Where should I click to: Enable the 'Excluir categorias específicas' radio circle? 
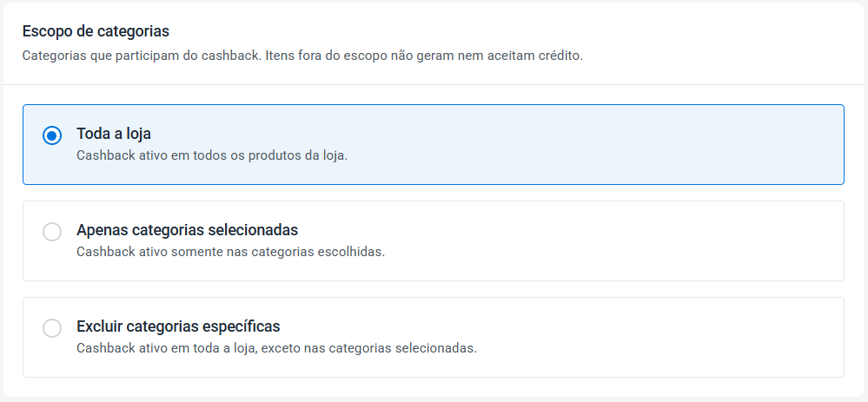tap(52, 328)
